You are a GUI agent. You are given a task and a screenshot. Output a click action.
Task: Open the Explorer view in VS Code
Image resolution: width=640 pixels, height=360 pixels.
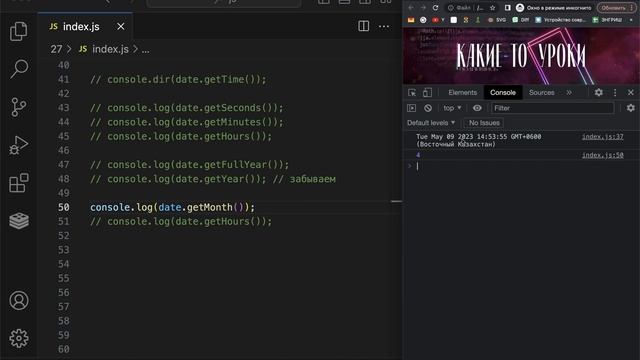pyautogui.click(x=19, y=31)
